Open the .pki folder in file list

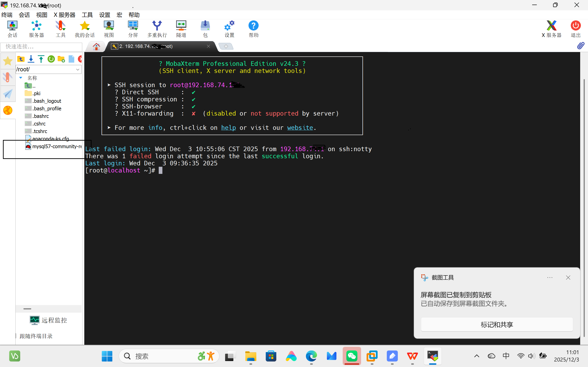point(37,93)
